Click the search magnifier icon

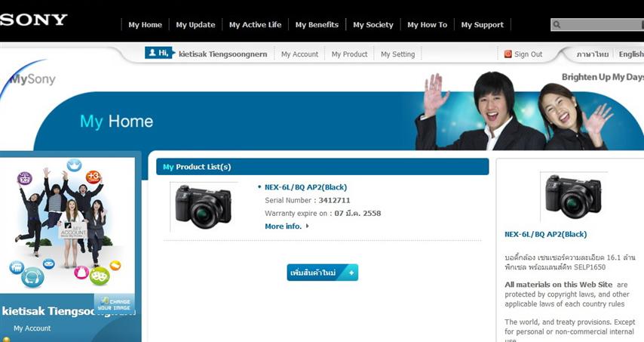point(557,25)
